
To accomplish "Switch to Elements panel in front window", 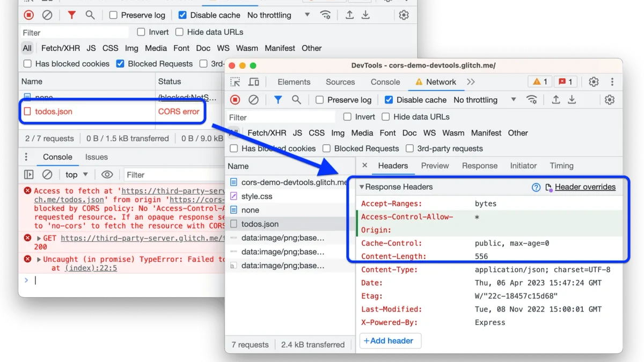I will 294,82.
